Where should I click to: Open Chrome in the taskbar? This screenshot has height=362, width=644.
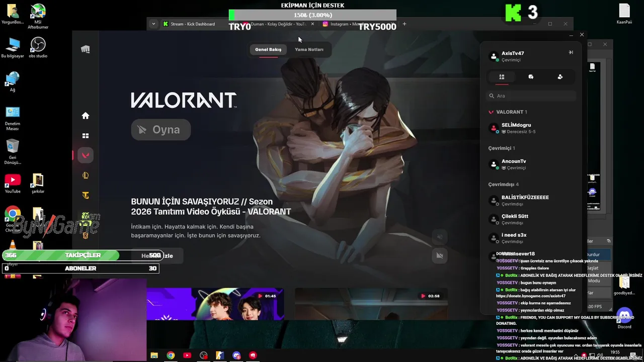tap(171, 355)
